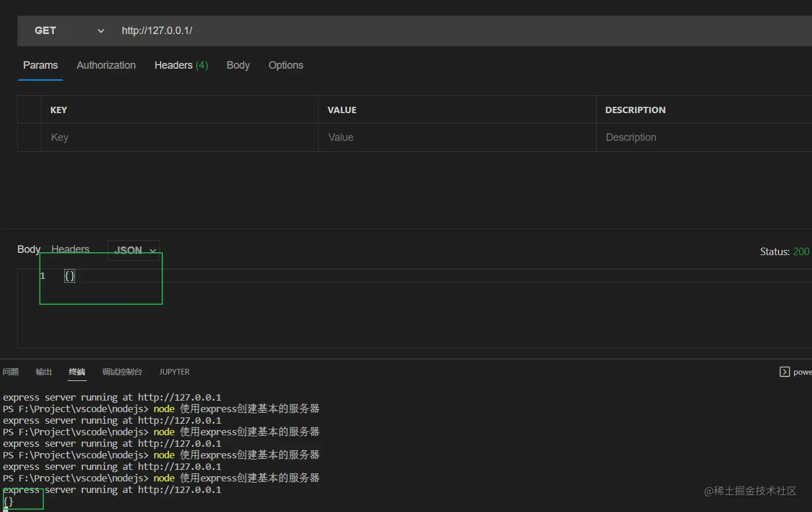
Task: Click the PowerShell terminal icon
Action: (785, 372)
